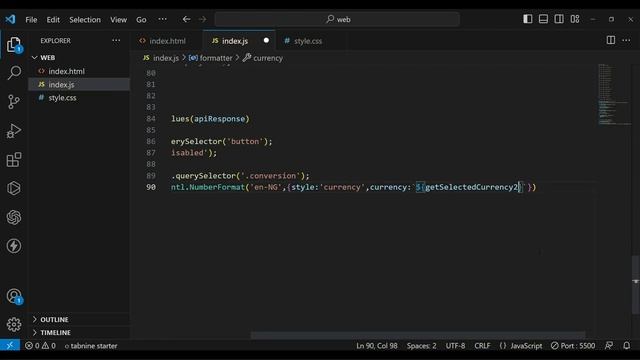640x360 pixels.
Task: Open index.html in the explorer
Action: tap(79, 71)
